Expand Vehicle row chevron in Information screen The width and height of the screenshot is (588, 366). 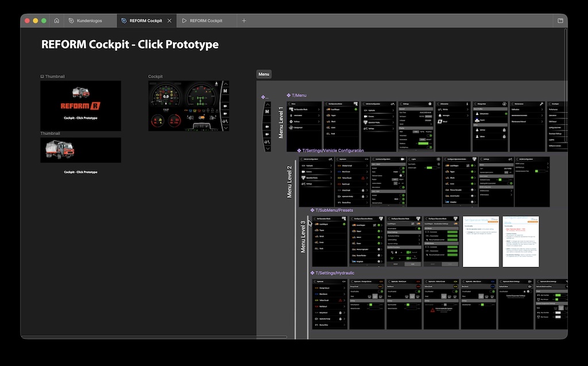click(x=467, y=109)
